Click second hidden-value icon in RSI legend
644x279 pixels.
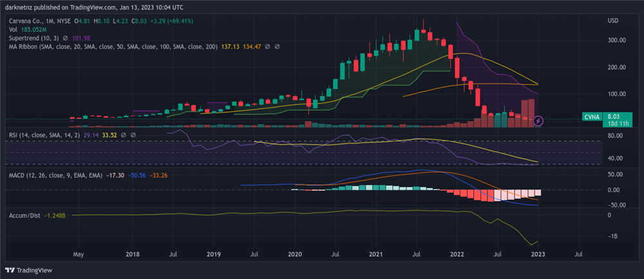(x=133, y=136)
